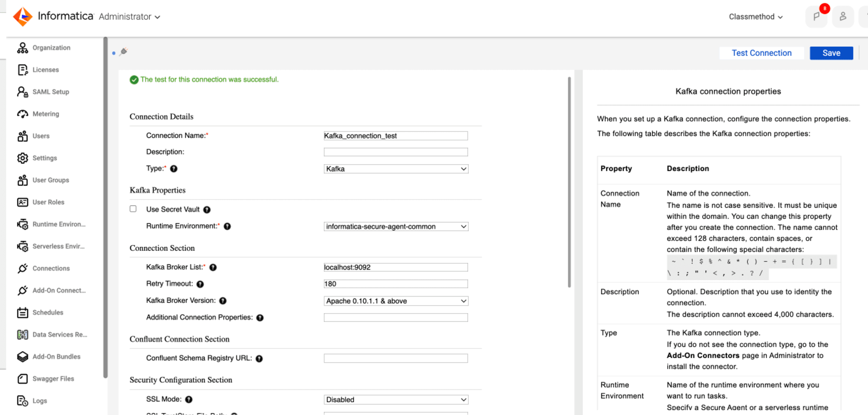Click the sidebar vertical scrollbar
Image resolution: width=868 pixels, height=415 pixels.
click(105, 207)
